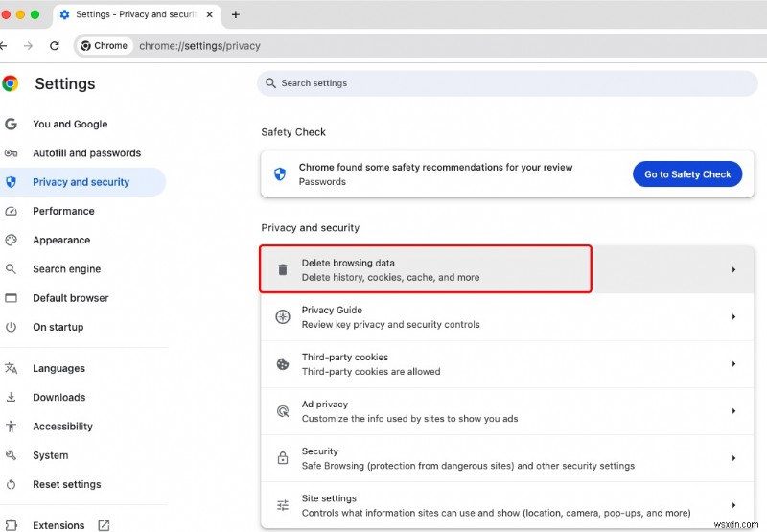The image size is (767, 532).
Task: Open You and Google settings
Action: pos(82,125)
